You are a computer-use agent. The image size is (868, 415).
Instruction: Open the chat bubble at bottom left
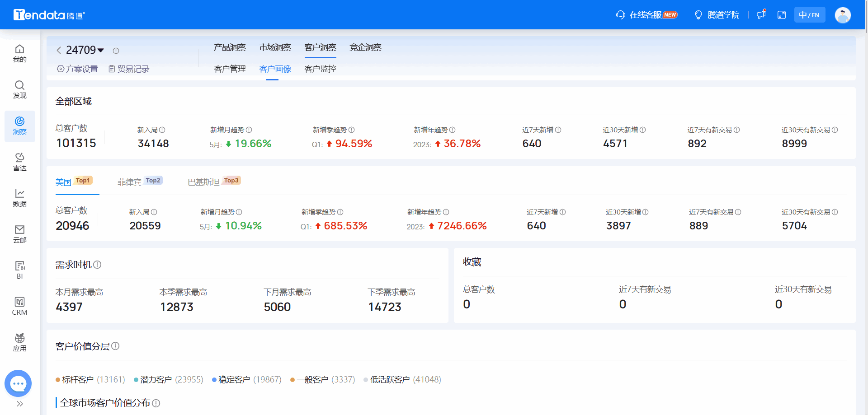coord(18,383)
